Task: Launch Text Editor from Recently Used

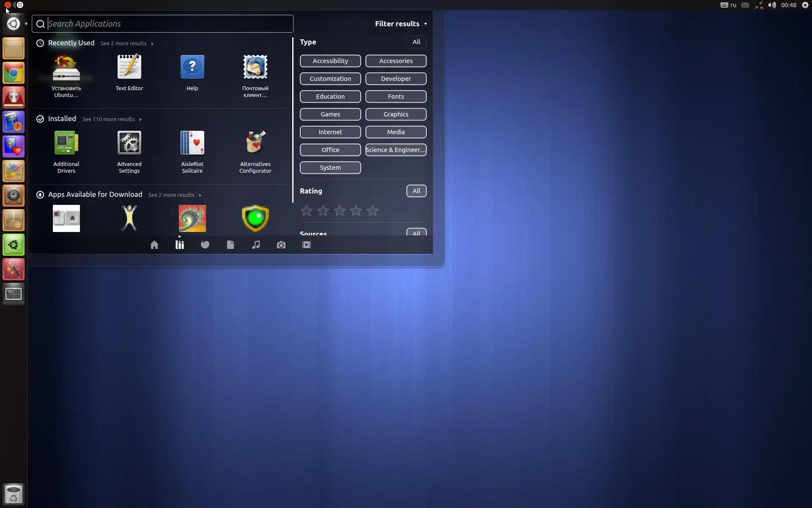Action: pyautogui.click(x=129, y=67)
